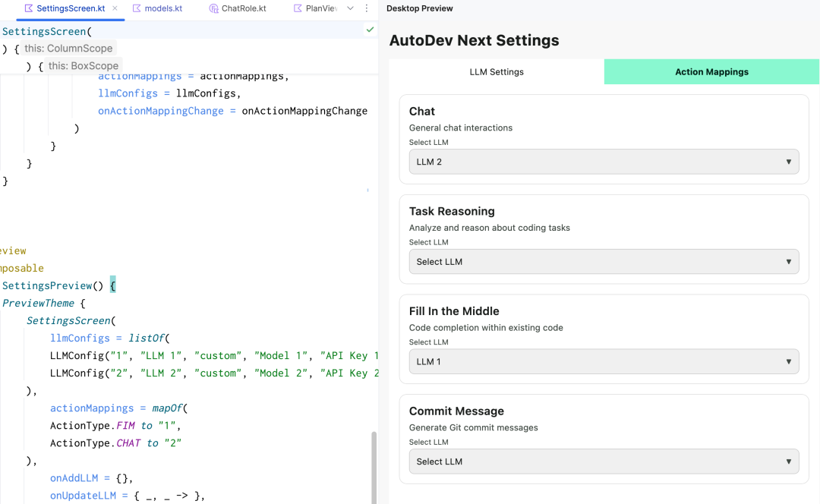Open the Chat LLM dropdown
The height and width of the screenshot is (504, 820).
[604, 162]
